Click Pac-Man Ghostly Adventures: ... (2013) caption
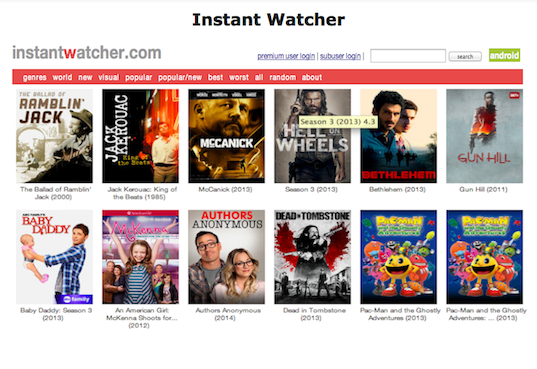The image size is (537, 369). tap(485, 314)
